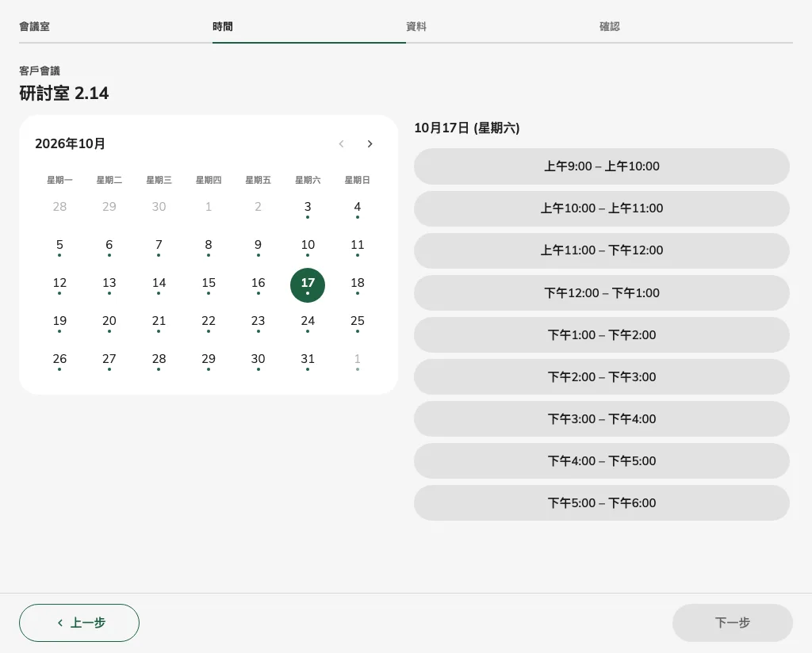Choose October 19 on the calendar
Viewport: 812px width, 653px height.
(59, 323)
